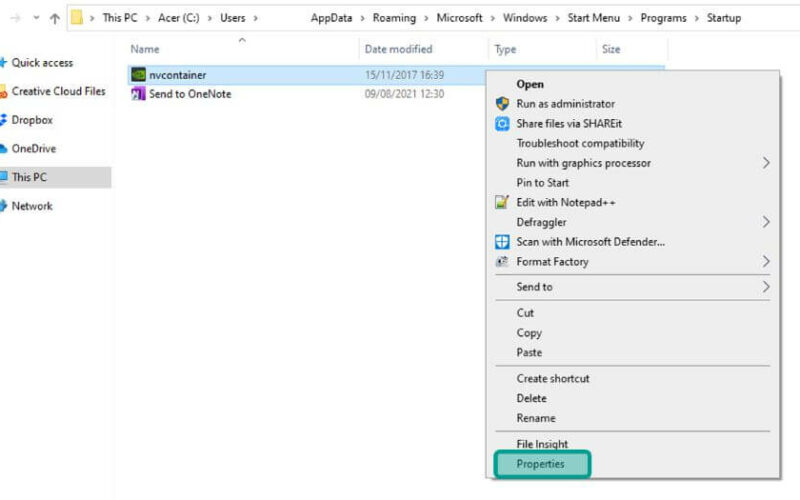The image size is (800, 500).
Task: Click the SHAREit icon in context menu
Action: [x=503, y=123]
